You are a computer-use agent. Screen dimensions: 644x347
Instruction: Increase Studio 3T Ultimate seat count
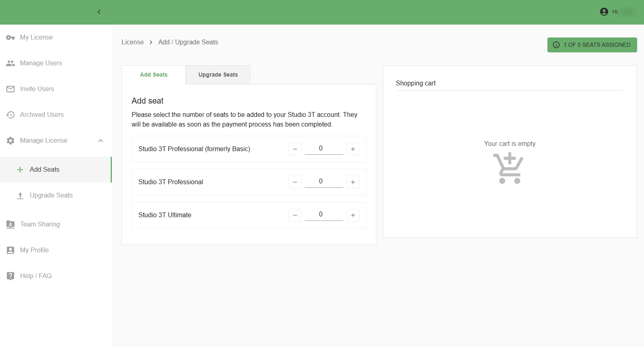pos(353,215)
